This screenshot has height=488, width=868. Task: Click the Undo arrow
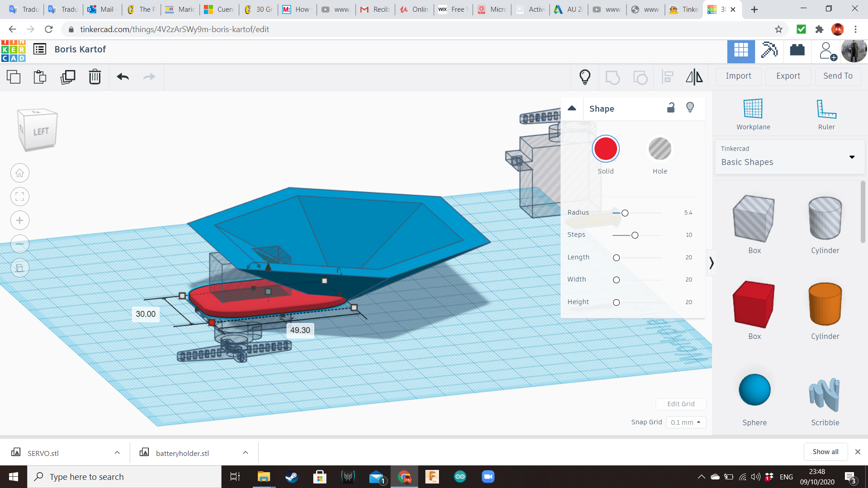click(123, 77)
